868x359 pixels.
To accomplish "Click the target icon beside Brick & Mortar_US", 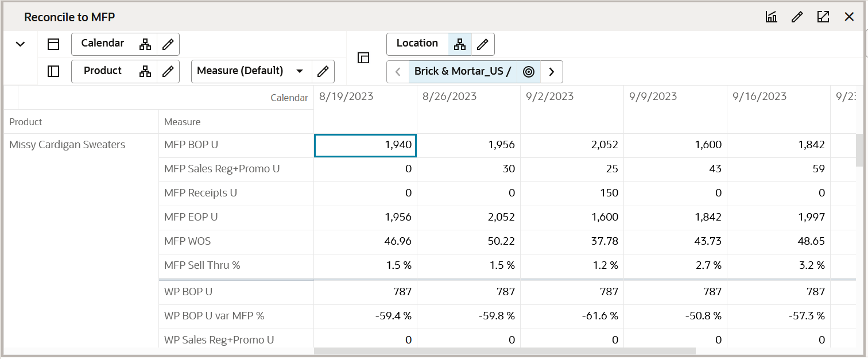I will 529,72.
